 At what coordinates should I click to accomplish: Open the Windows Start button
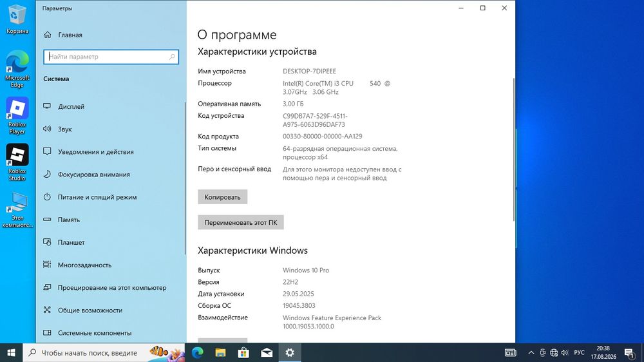[11, 352]
